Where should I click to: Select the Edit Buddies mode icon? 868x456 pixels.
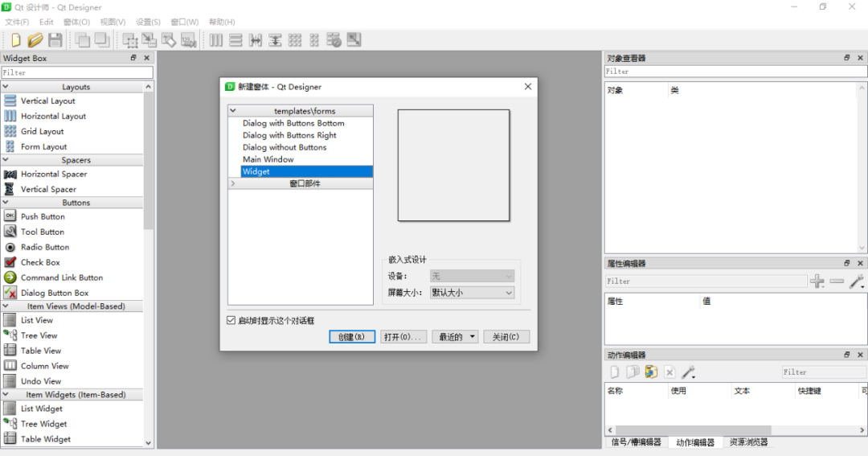click(x=169, y=40)
